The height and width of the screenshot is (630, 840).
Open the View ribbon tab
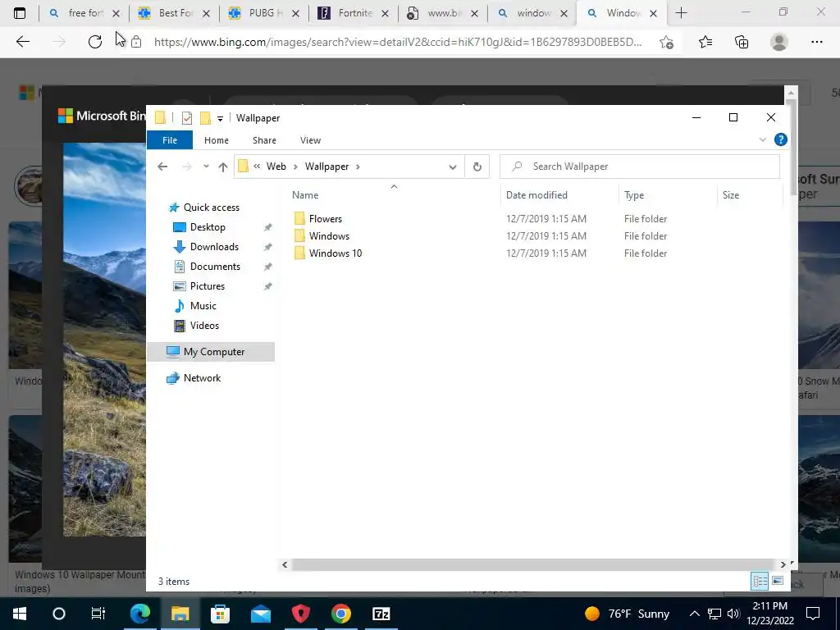click(x=310, y=139)
